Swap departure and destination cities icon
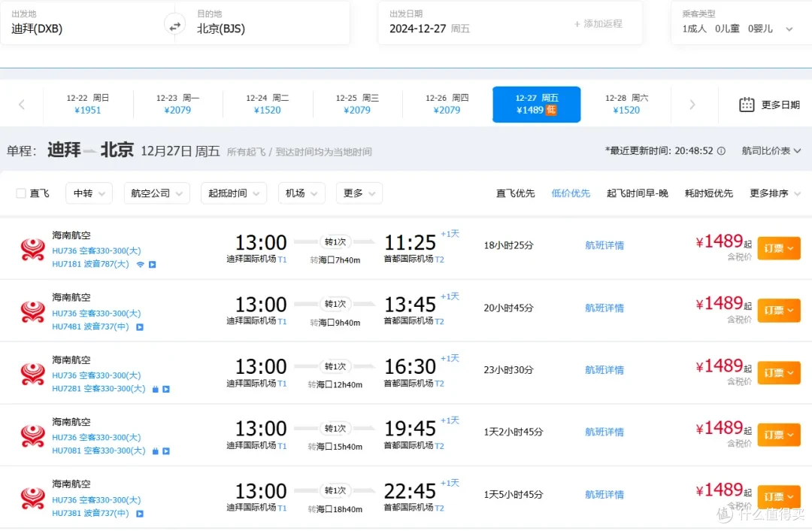This screenshot has width=812, height=531. point(175,25)
